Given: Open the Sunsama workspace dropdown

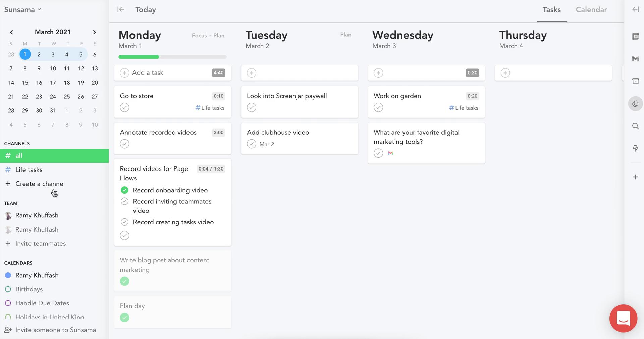Looking at the screenshot, I should pyautogui.click(x=22, y=10).
